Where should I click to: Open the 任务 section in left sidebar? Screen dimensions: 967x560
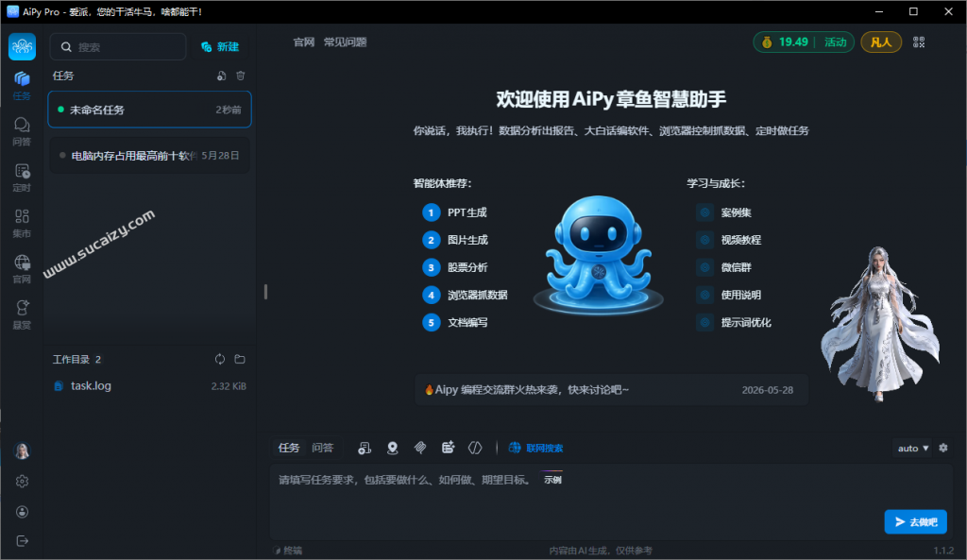pyautogui.click(x=23, y=85)
